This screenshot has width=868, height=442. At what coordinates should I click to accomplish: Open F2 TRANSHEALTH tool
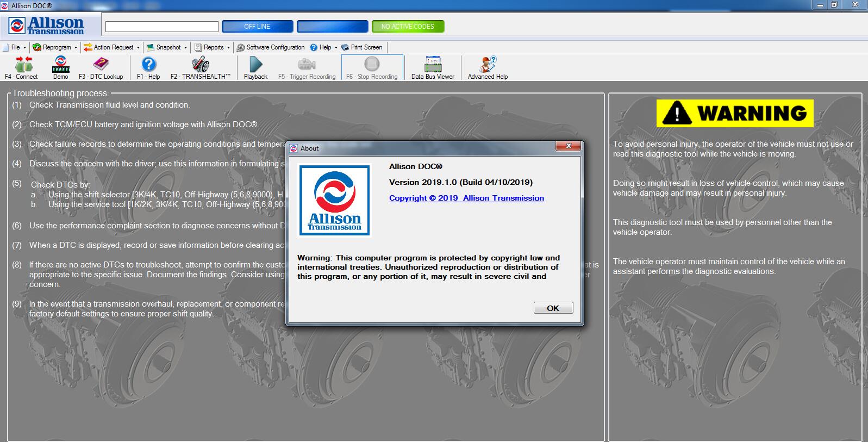coord(201,68)
